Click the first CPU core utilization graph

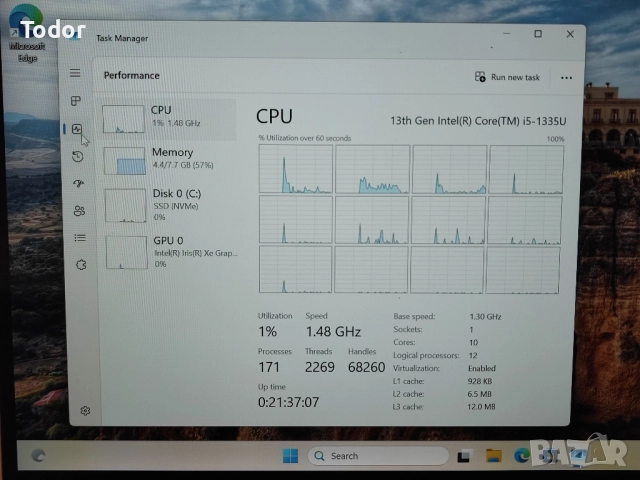pos(295,169)
